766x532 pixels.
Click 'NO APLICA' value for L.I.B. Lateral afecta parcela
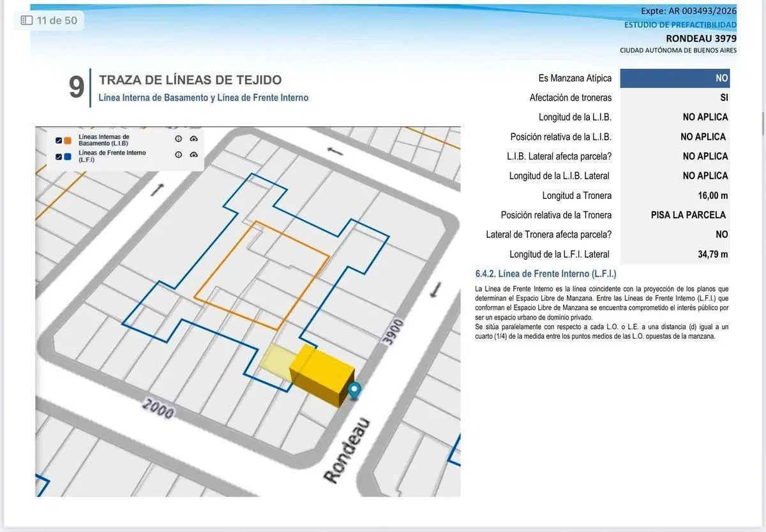(x=705, y=156)
